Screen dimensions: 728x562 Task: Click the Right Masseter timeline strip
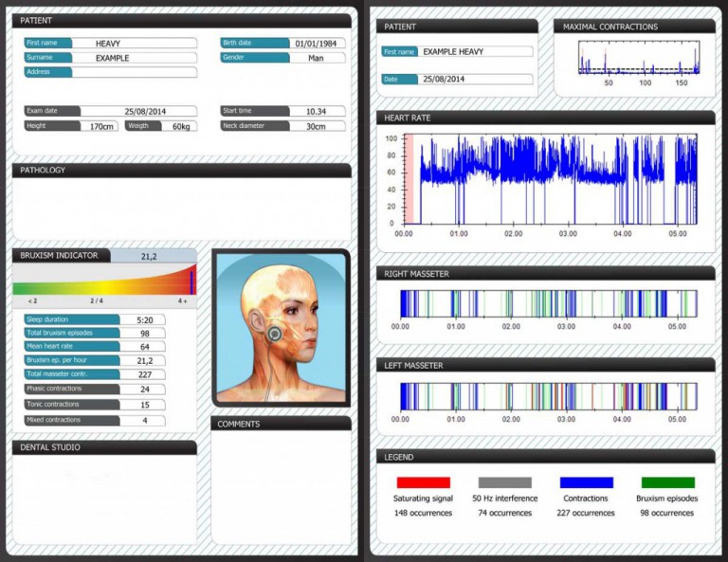548,303
